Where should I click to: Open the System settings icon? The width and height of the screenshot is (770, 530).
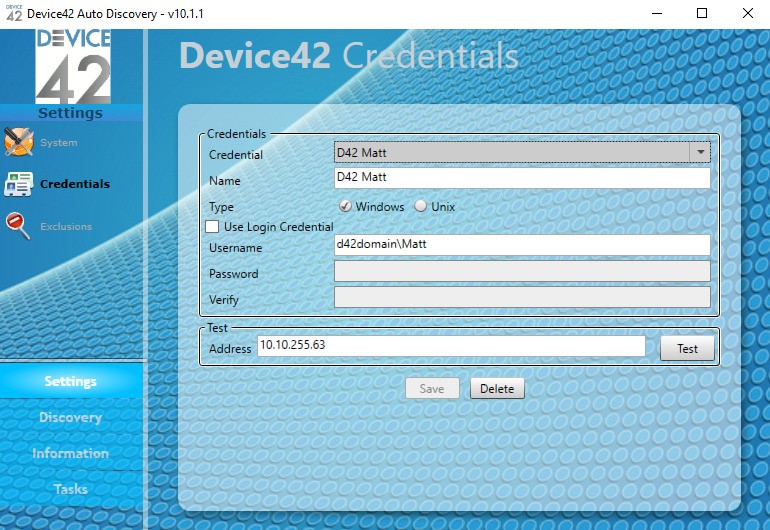19,142
